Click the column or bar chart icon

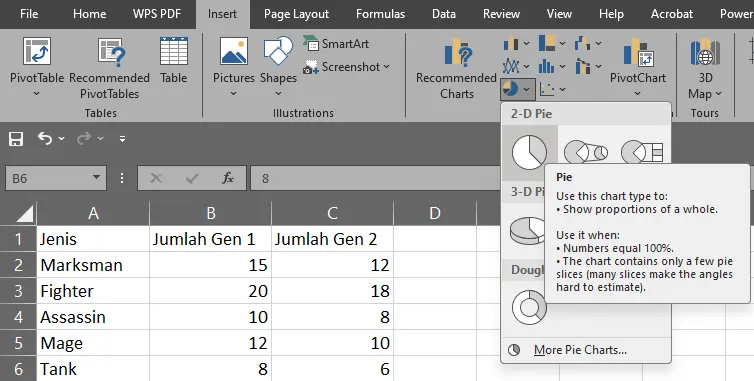pyautogui.click(x=511, y=44)
